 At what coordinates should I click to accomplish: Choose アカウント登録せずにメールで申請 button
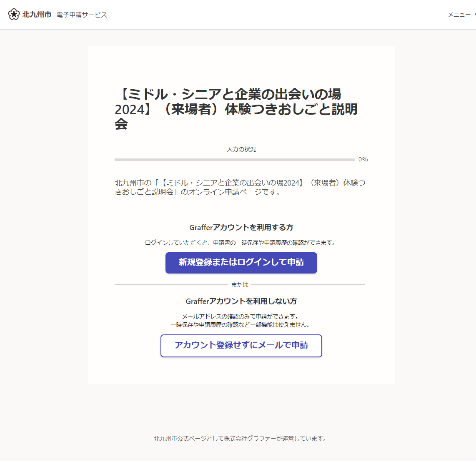241,346
